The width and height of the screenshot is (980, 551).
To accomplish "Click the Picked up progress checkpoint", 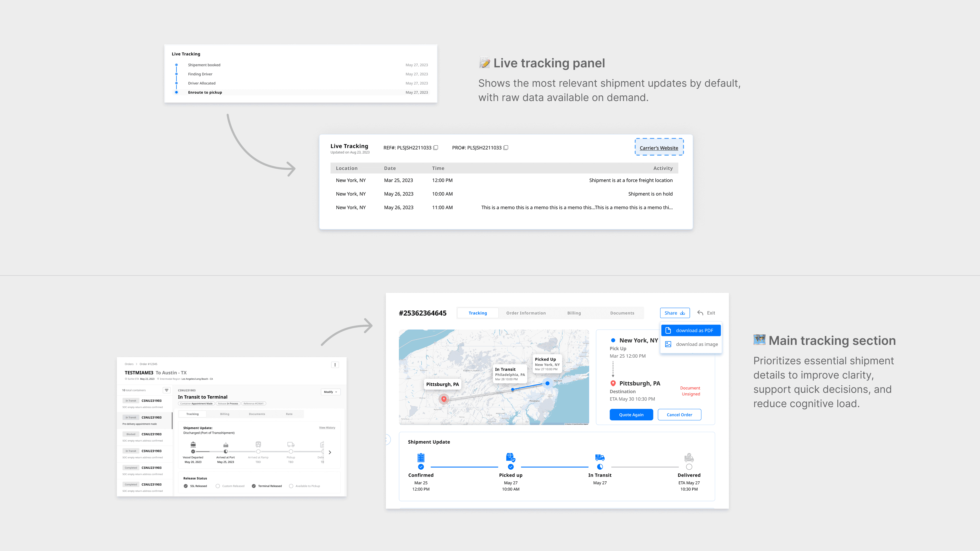I will (510, 467).
